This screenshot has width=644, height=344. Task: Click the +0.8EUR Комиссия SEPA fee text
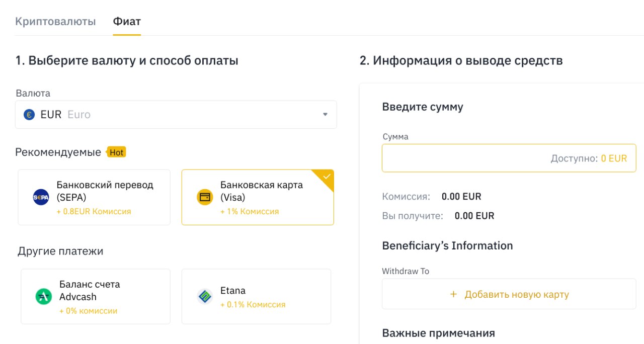click(x=94, y=212)
